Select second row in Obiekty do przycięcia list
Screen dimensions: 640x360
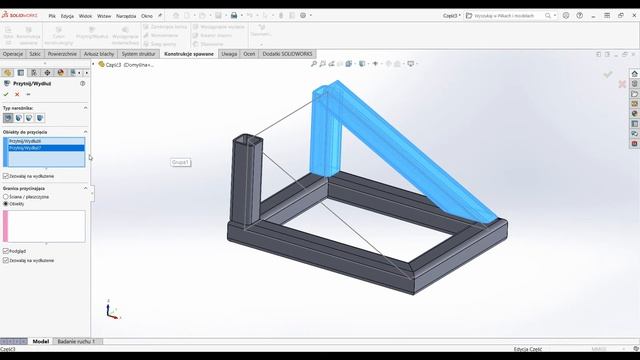pos(46,148)
